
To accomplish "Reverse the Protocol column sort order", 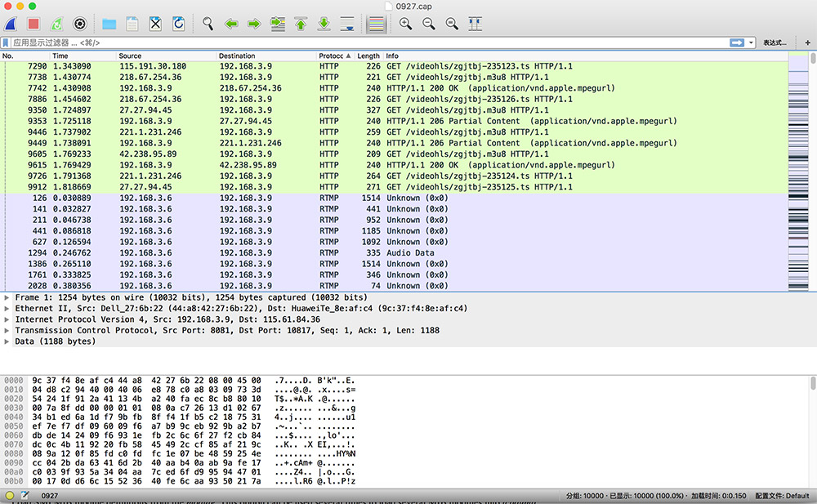I will click(x=334, y=56).
